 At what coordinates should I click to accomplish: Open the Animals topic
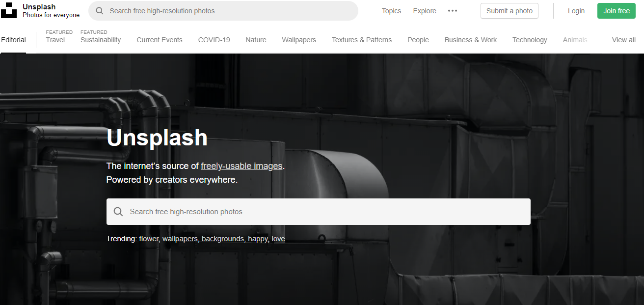click(575, 40)
